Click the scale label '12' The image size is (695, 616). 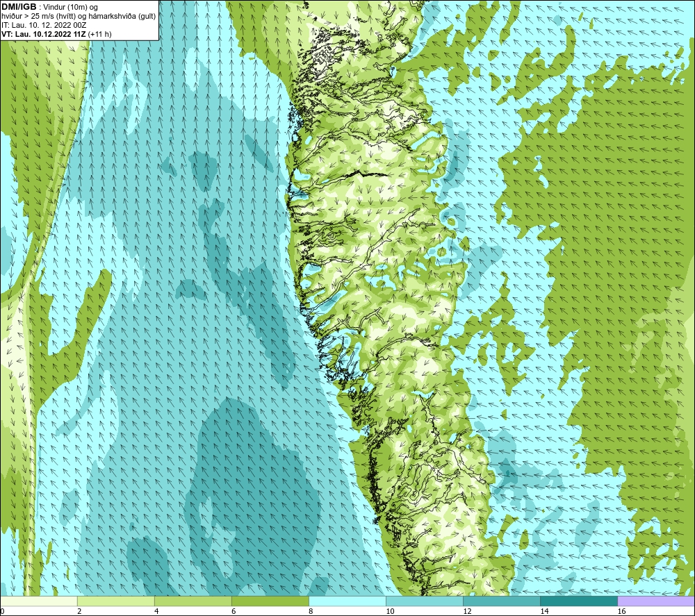point(467,612)
